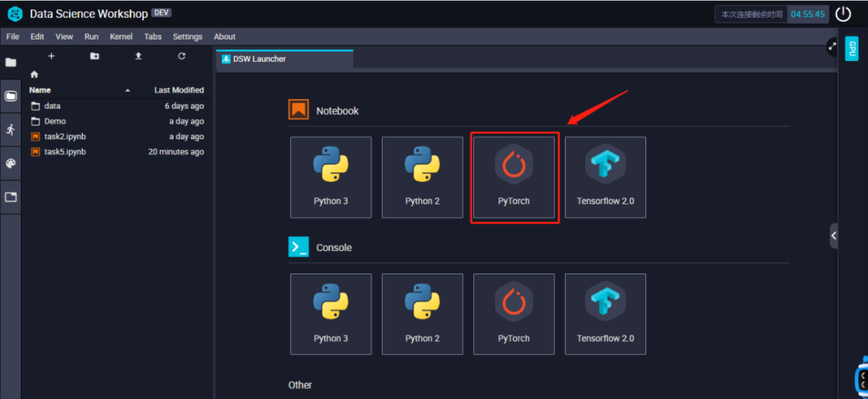Screen dimensions: 868x399
Task: Click the 本次连接剩余时间 label
Action: (751, 14)
